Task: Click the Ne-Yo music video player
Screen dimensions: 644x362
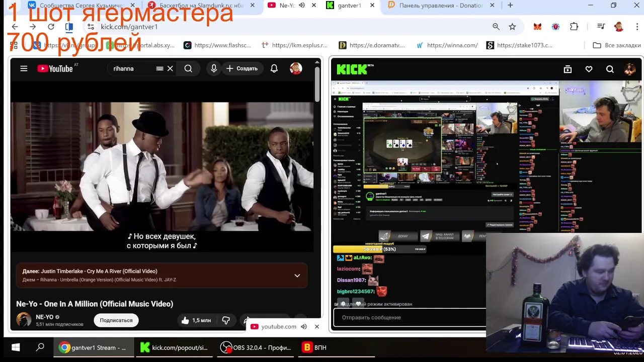Action: (x=162, y=167)
